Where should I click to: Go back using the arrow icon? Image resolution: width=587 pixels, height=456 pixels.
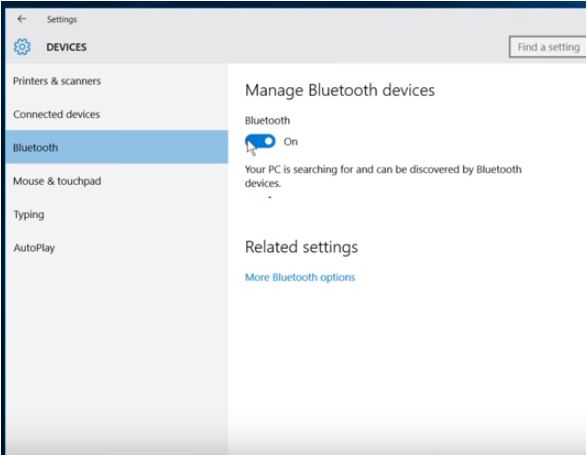[22, 19]
